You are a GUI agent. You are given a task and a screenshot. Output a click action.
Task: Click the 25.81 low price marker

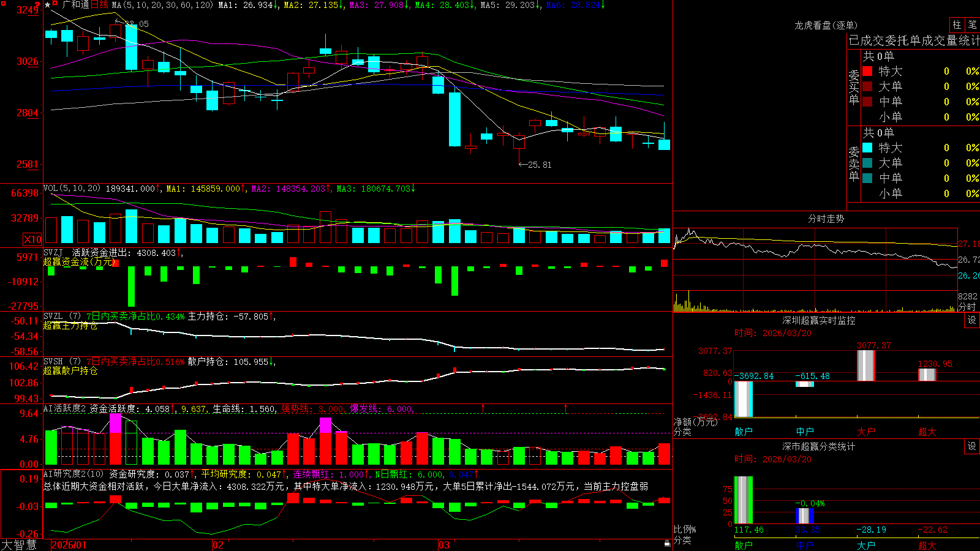(x=535, y=165)
